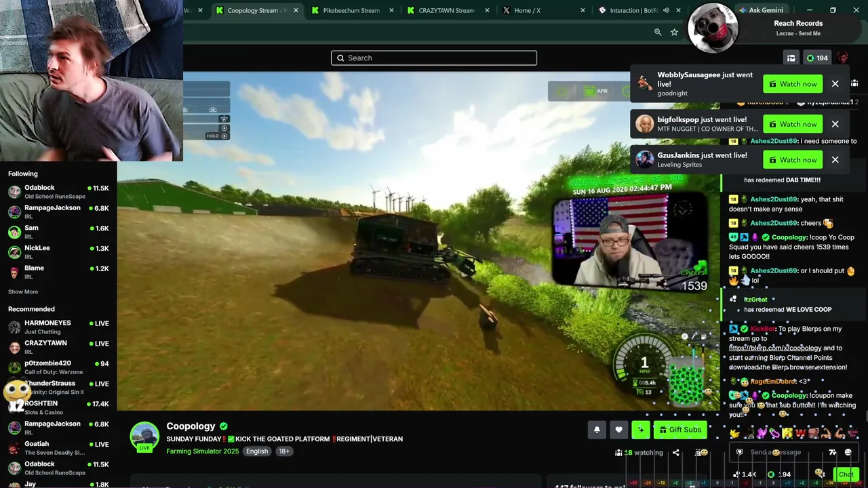Screen dimensions: 868x488
Task: Open the Sam channel avatar in Following
Action: click(14, 232)
